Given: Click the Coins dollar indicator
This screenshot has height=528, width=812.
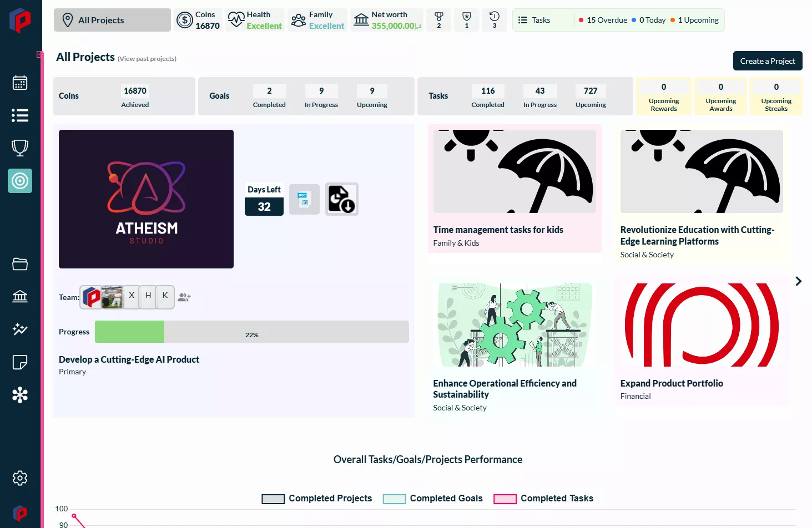Looking at the screenshot, I should point(198,20).
